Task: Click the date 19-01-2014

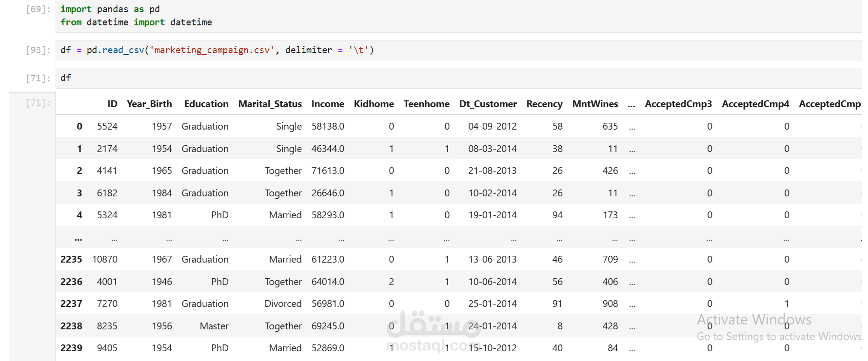Action: pos(493,215)
